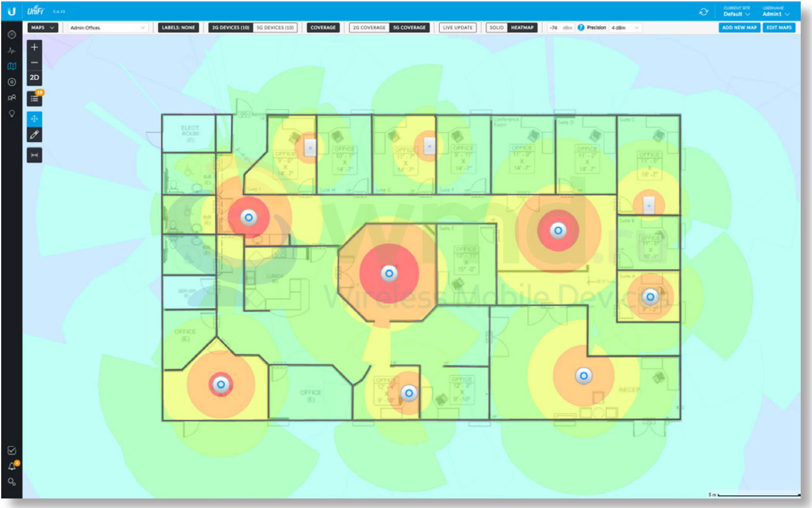Zoom out with the minus map button
Viewport: 812px width, 508px height.
pos(34,62)
